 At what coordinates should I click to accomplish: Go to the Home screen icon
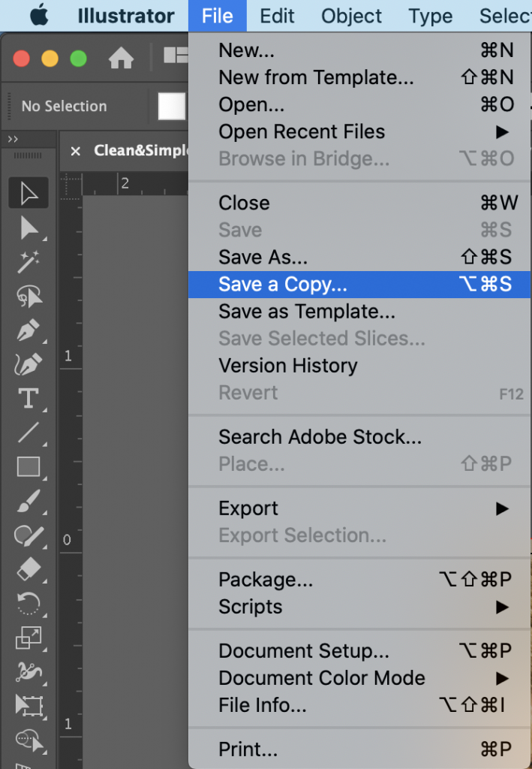tap(121, 59)
